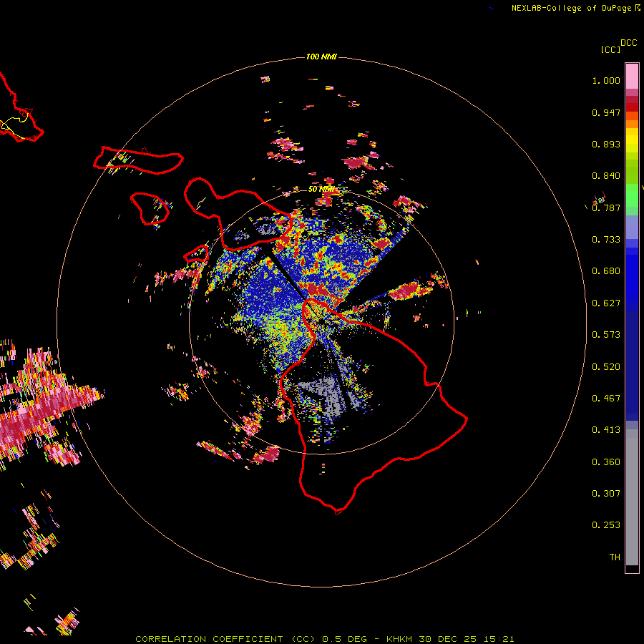Image resolution: width=644 pixels, height=644 pixels.
Task: Select the 0.413 scale value
Action: pos(606,430)
